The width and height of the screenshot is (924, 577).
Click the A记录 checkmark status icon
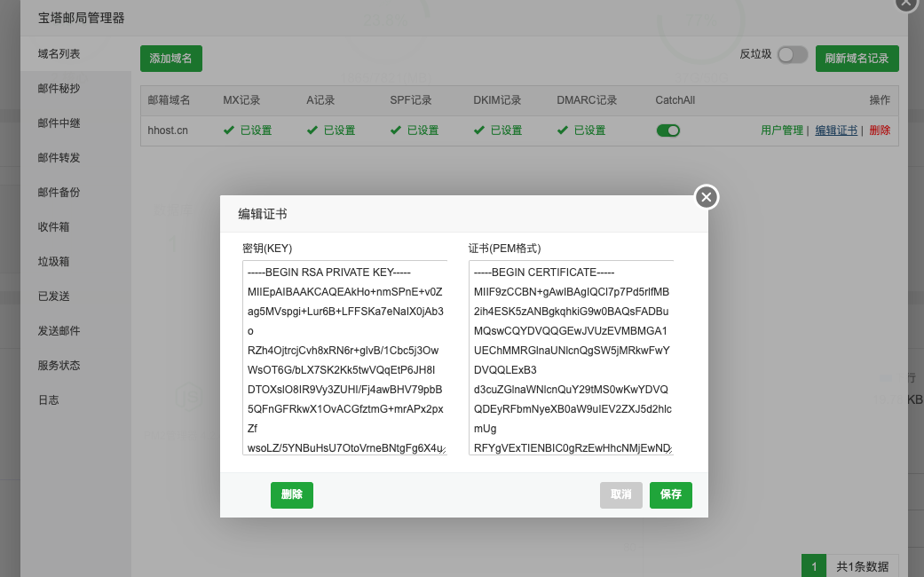click(312, 130)
